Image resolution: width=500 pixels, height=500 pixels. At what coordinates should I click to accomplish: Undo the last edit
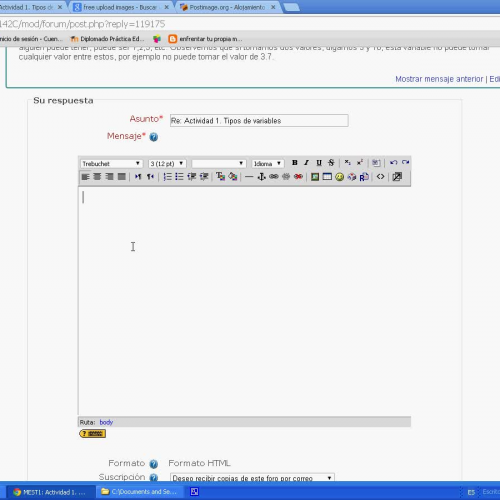tap(393, 163)
